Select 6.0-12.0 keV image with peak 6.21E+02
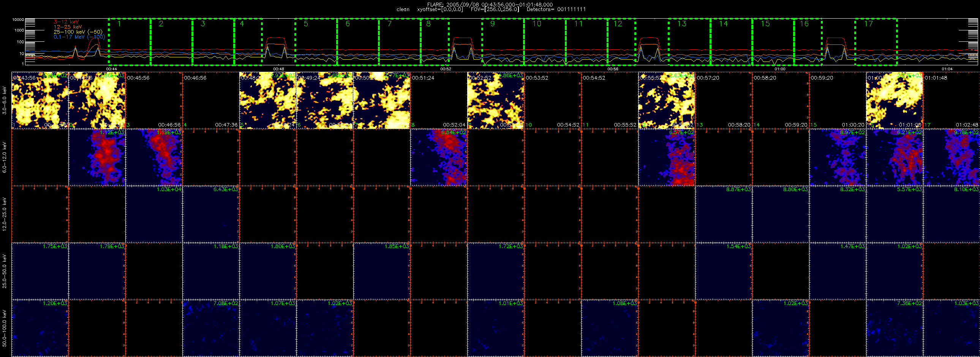The width and height of the screenshot is (980, 357). point(895,157)
